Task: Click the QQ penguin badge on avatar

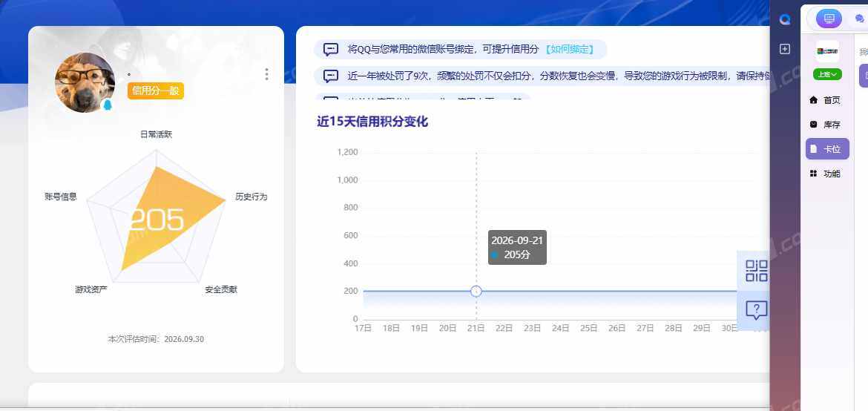Action: point(108,105)
